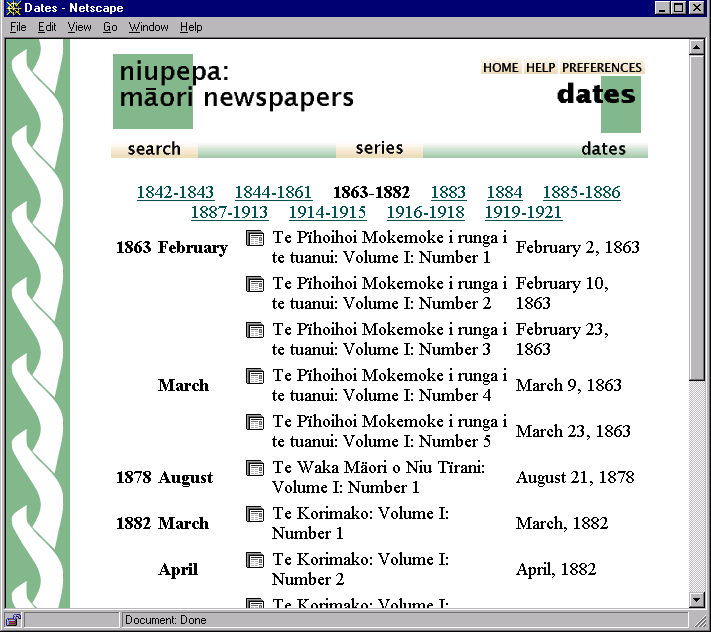Image resolution: width=711 pixels, height=632 pixels.
Task: Open document icon for Pihoihoi Number 2
Action: [255, 284]
